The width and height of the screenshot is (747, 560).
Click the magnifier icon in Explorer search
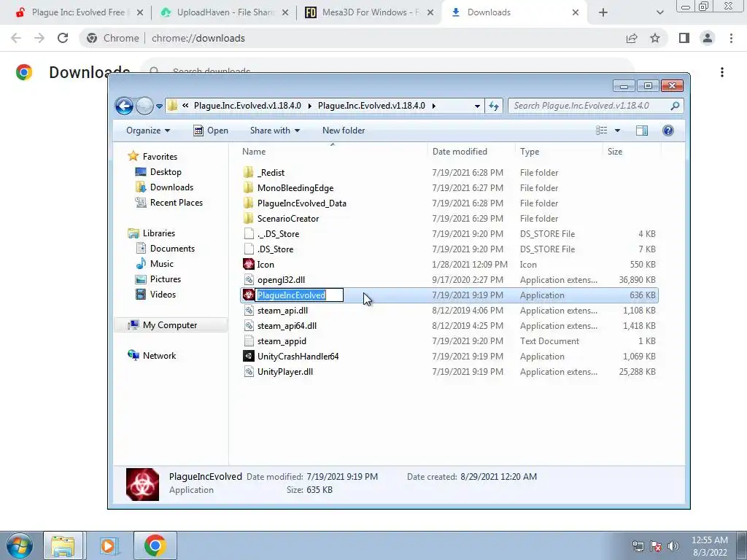pos(675,106)
